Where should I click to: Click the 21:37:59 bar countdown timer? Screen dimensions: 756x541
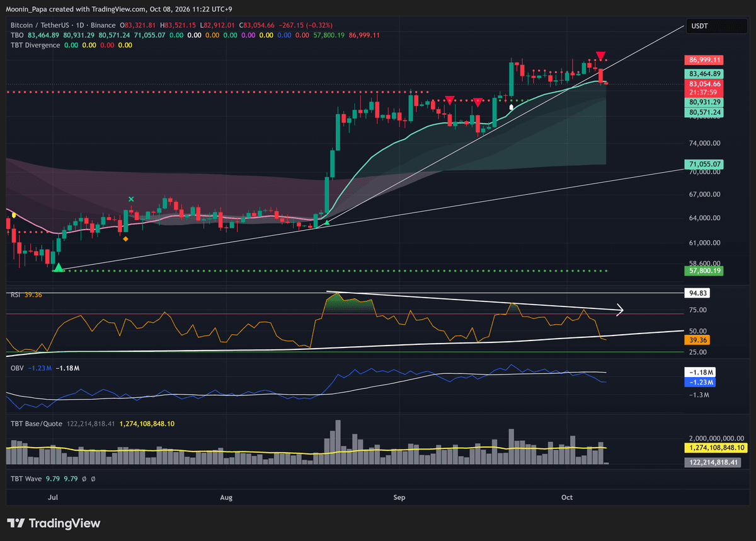pyautogui.click(x=704, y=92)
